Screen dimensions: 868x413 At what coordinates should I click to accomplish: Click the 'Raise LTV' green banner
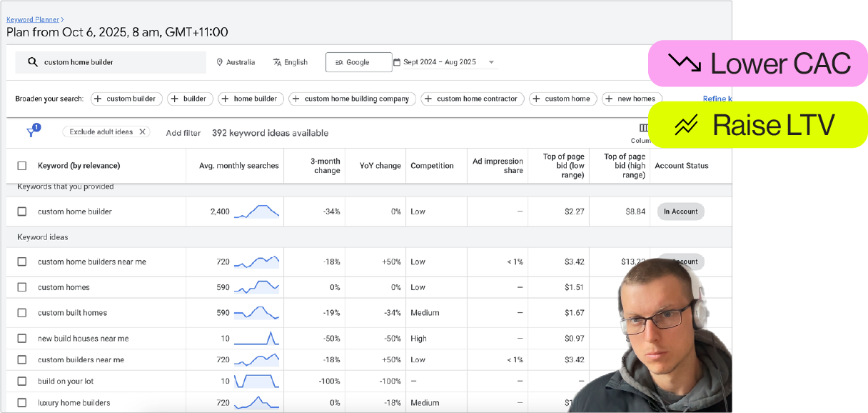(758, 125)
